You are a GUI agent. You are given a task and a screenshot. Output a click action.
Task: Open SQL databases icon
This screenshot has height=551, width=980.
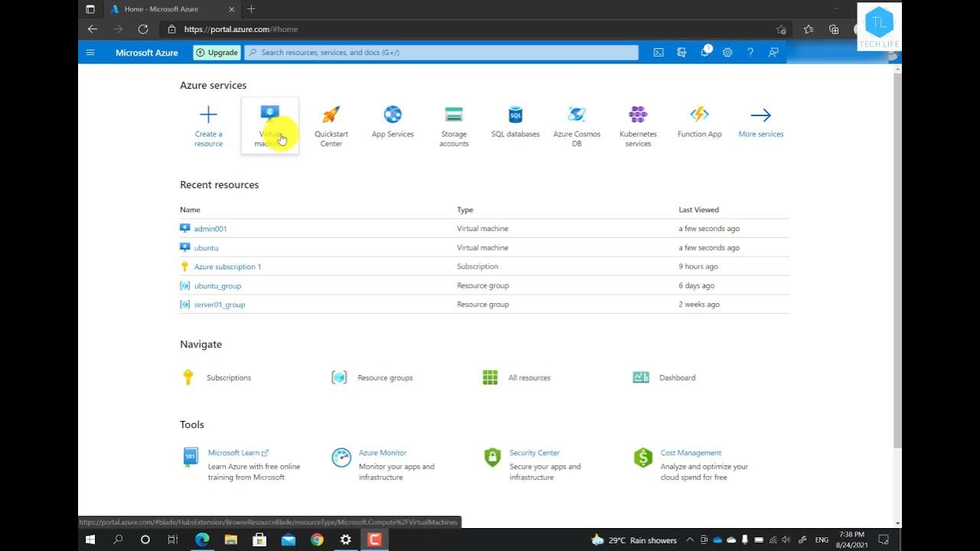515,115
